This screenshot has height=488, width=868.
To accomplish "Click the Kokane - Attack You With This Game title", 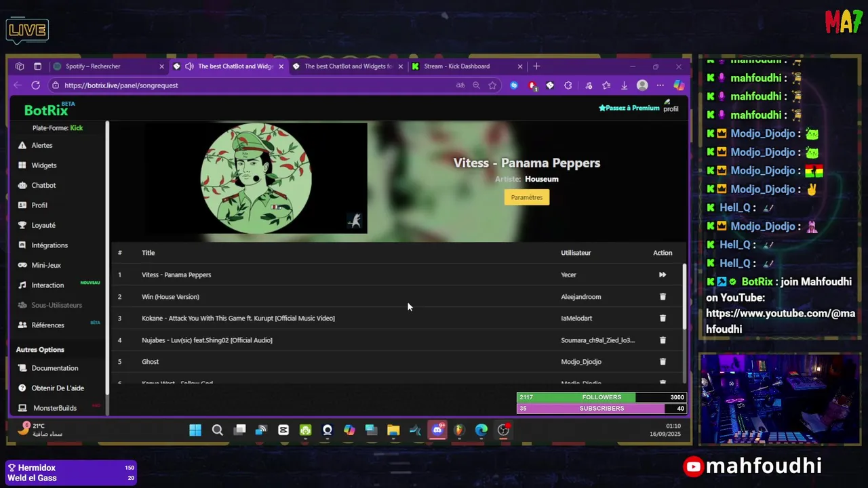I will tap(238, 319).
